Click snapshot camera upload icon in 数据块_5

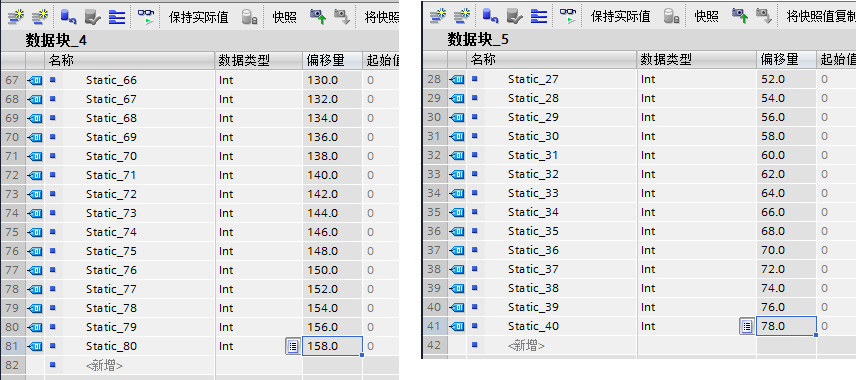pos(740,16)
